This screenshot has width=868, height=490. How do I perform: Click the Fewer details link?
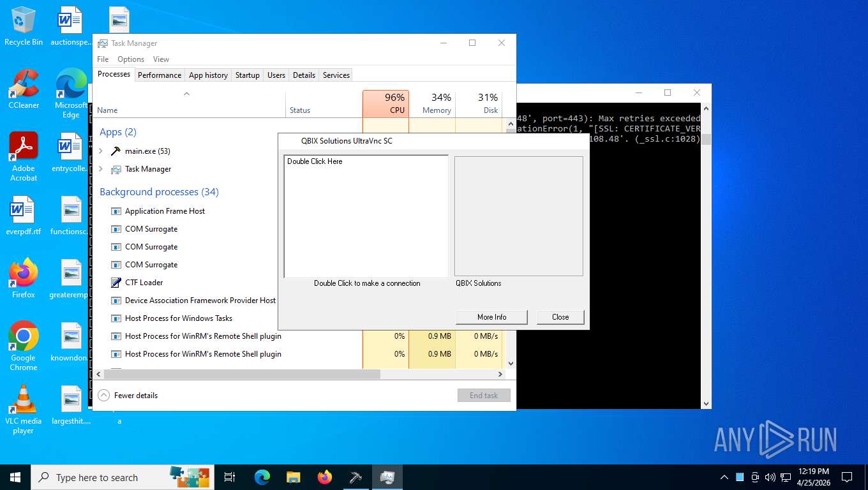tap(136, 396)
